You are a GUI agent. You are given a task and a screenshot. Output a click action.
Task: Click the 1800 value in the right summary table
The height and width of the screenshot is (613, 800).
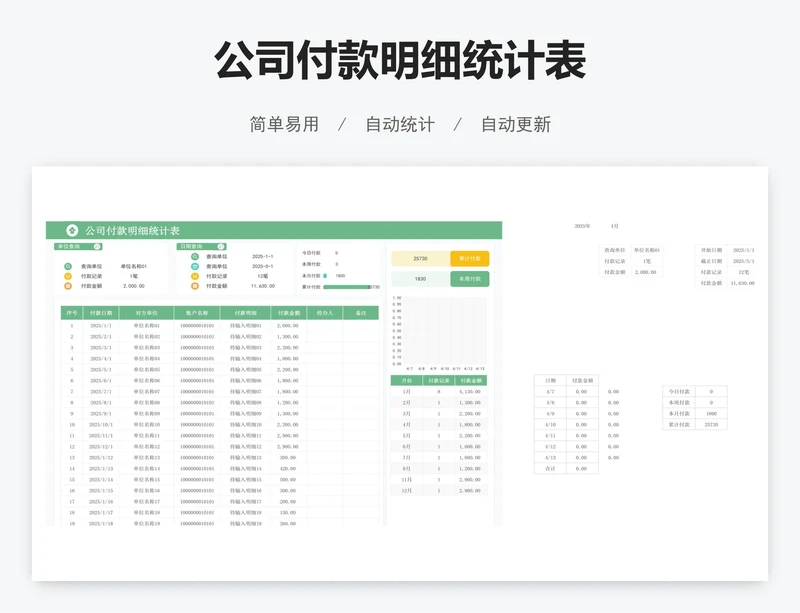click(x=711, y=413)
